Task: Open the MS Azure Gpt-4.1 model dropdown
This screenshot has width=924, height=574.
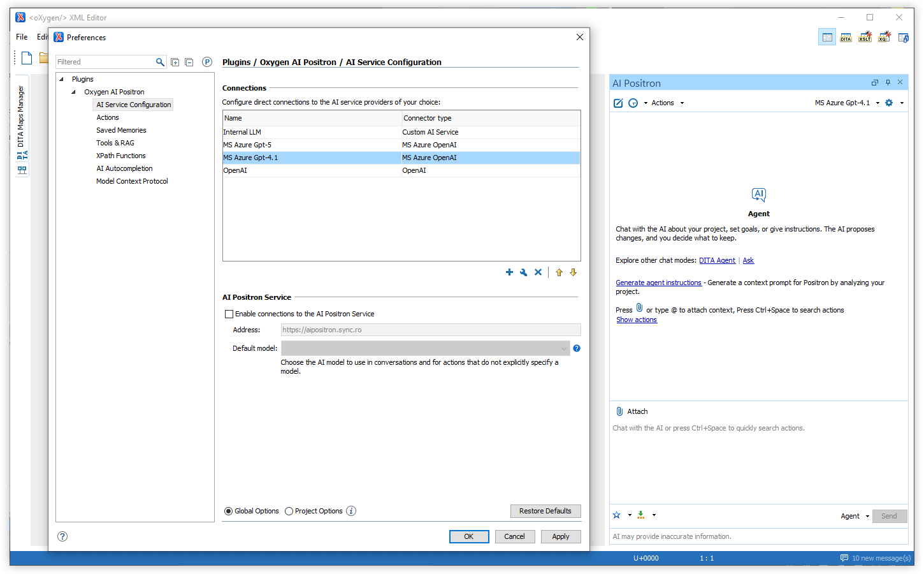Action: click(x=846, y=103)
